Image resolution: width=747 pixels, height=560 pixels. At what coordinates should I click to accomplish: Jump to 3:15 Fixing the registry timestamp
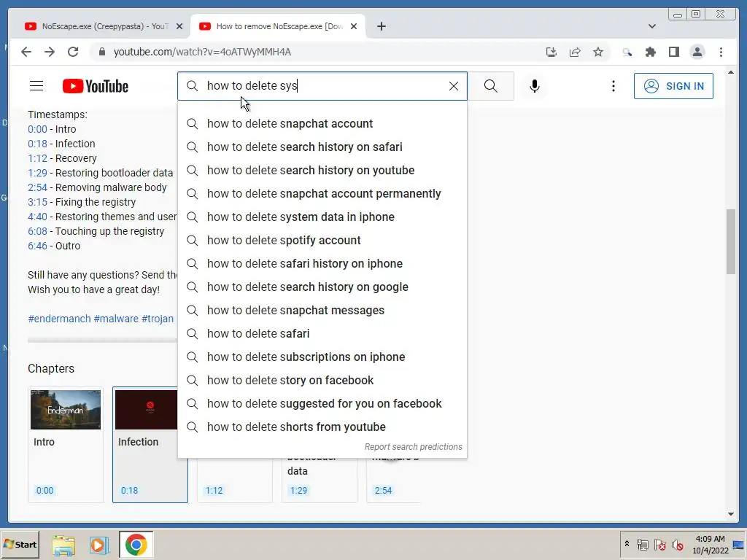click(x=37, y=203)
